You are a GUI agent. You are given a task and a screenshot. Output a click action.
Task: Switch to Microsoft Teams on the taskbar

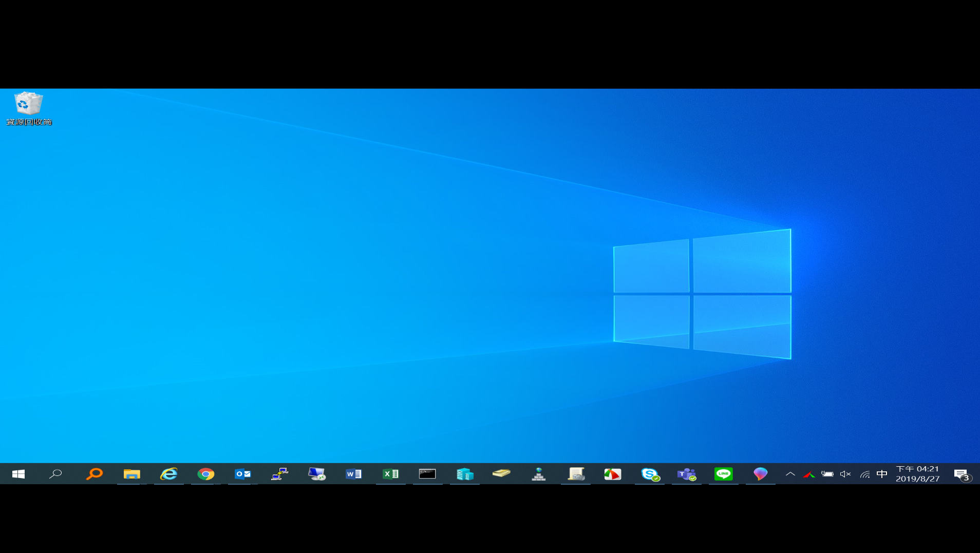pyautogui.click(x=686, y=474)
